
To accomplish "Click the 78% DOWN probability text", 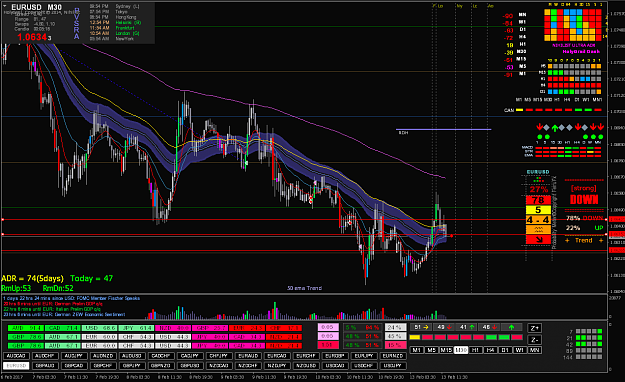I will click(584, 218).
